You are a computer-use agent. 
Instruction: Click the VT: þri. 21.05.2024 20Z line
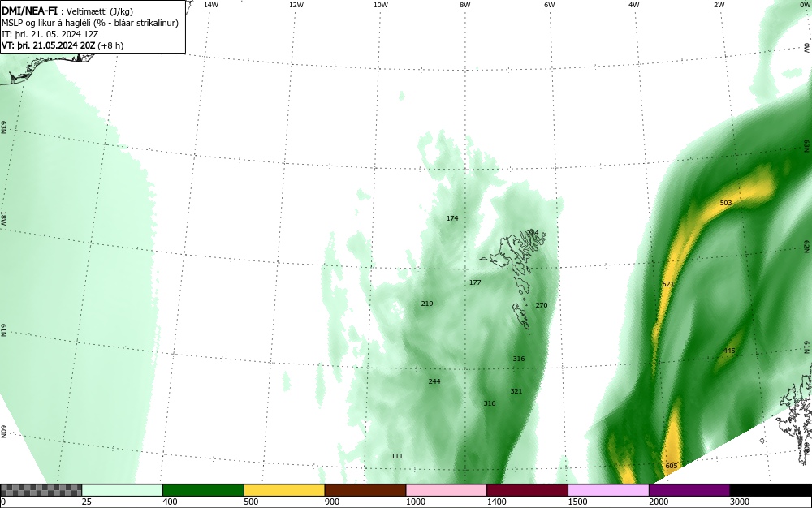click(63, 45)
